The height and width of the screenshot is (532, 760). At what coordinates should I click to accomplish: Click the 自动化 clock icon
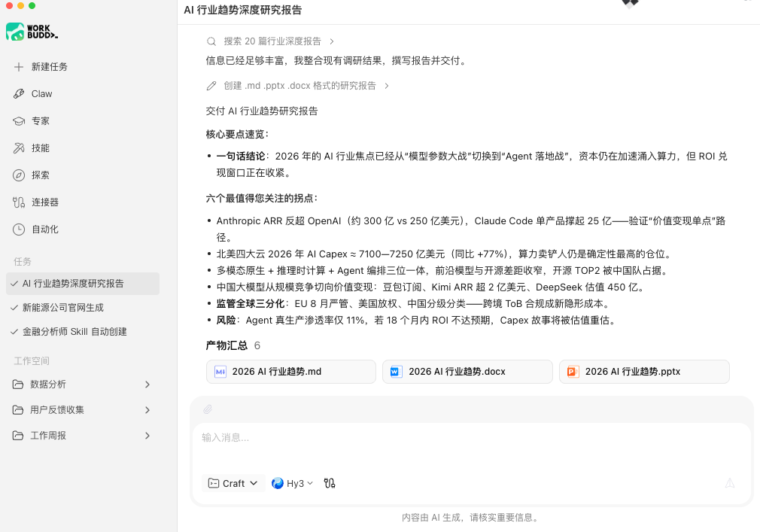pyautogui.click(x=19, y=230)
